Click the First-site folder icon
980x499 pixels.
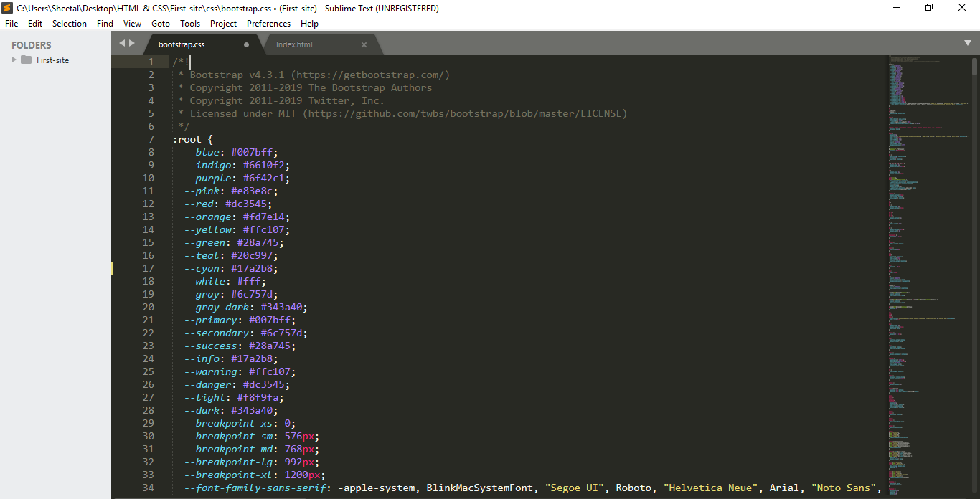(x=27, y=60)
